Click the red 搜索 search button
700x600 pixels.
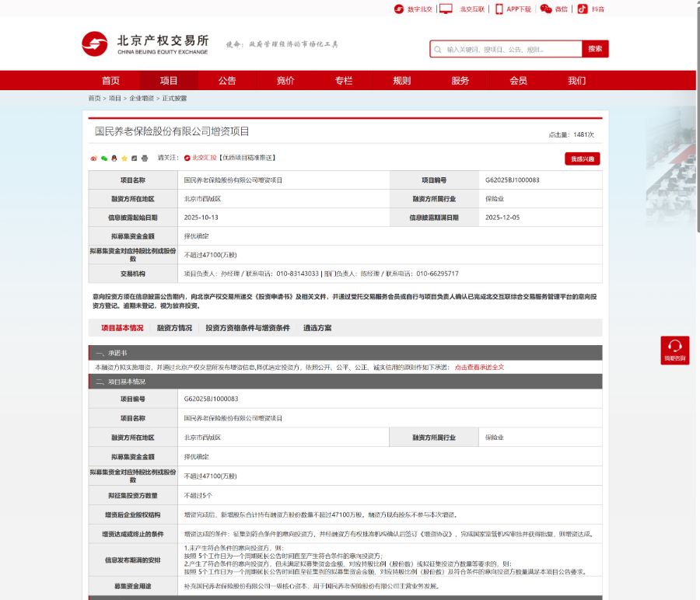(596, 48)
